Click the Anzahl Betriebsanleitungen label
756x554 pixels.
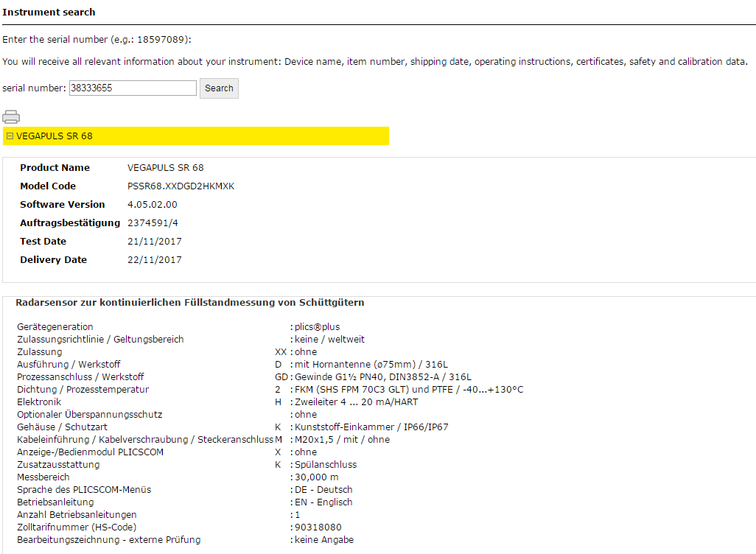click(77, 515)
